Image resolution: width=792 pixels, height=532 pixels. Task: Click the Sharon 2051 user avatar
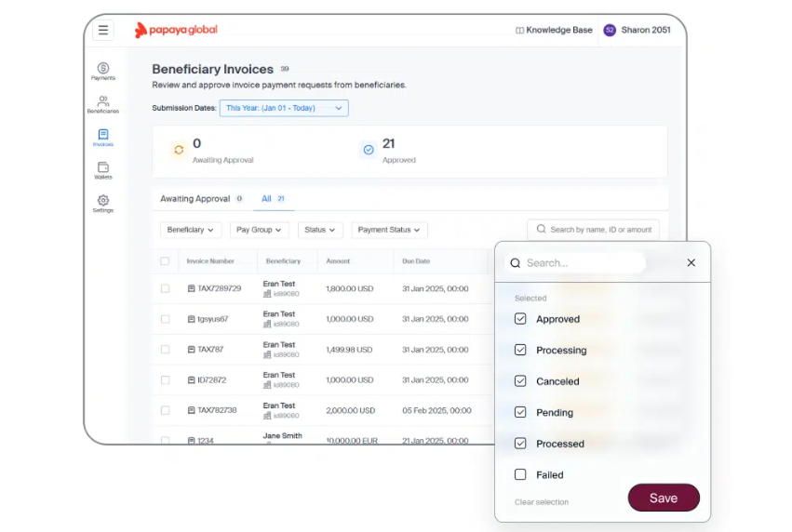(610, 31)
